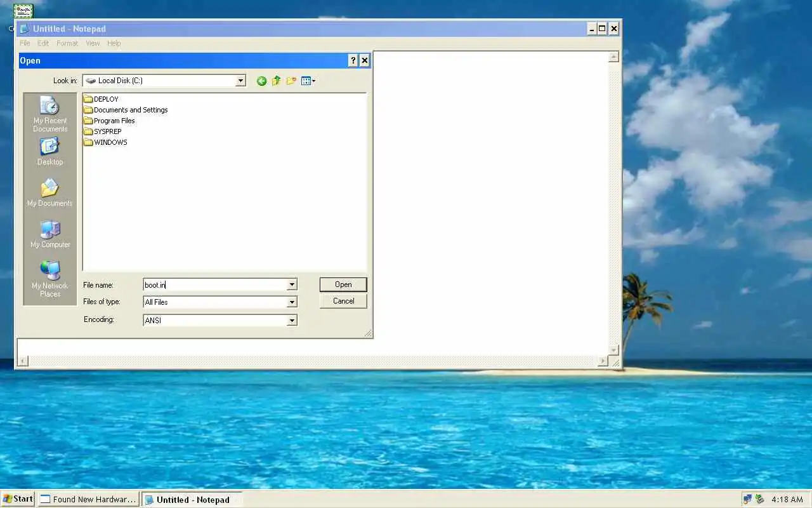This screenshot has width=812, height=508.
Task: Click the Start button
Action: pos(18,499)
